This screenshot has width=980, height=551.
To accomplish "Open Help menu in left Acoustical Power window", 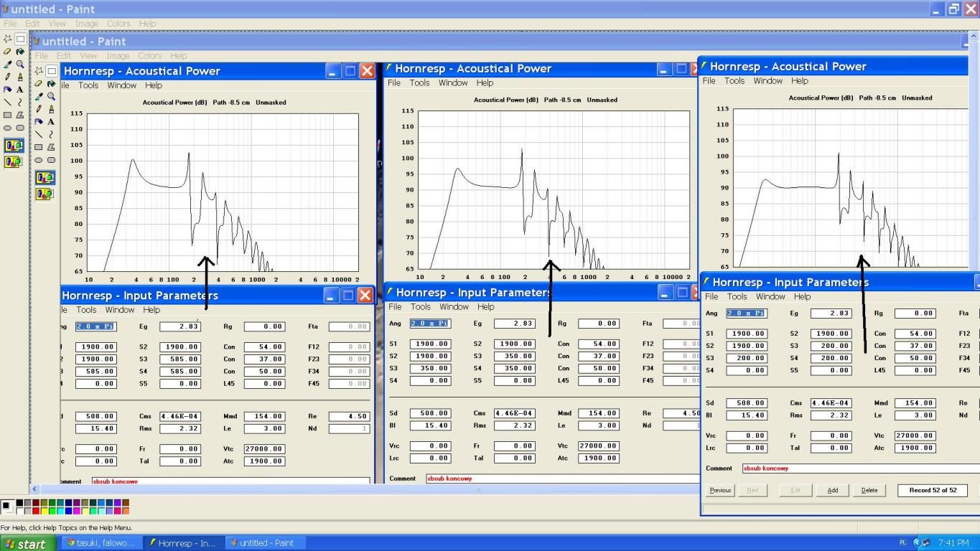I will coord(154,85).
